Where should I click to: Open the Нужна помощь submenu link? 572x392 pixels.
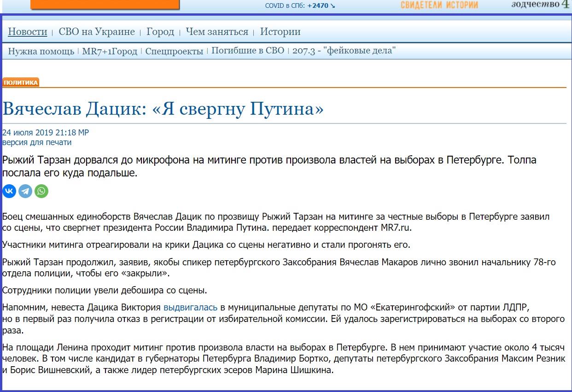41,51
